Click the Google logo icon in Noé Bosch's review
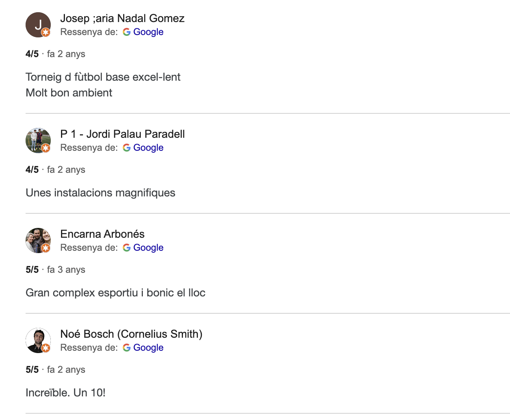This screenshot has width=510, height=420. click(127, 348)
